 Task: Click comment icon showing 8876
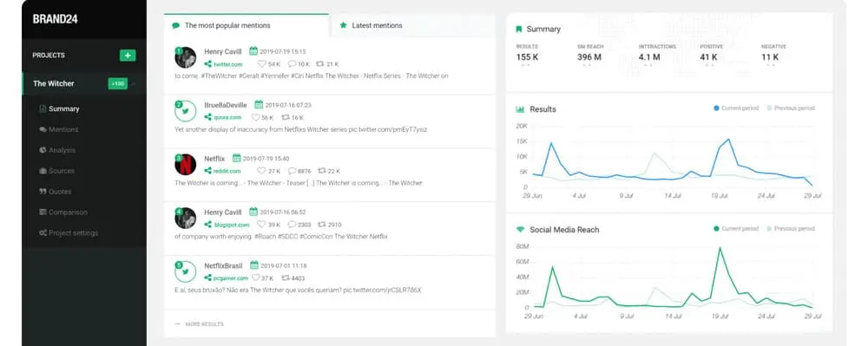tap(293, 172)
